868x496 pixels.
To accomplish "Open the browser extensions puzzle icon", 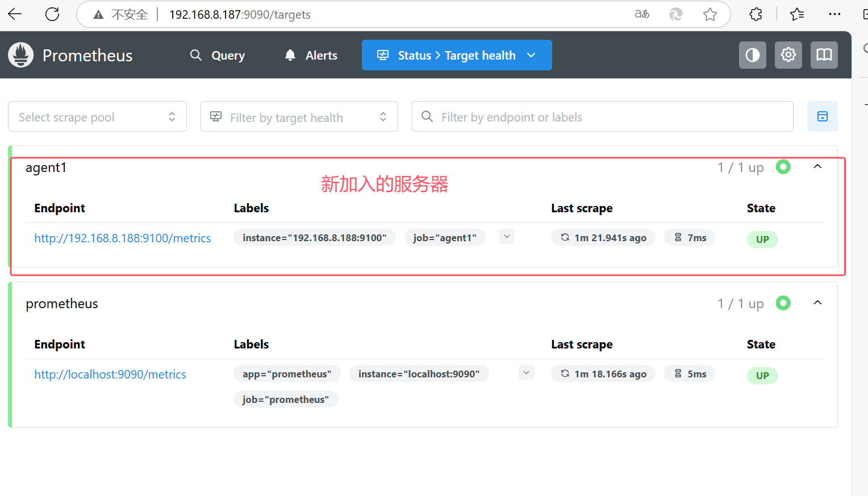I will [756, 14].
